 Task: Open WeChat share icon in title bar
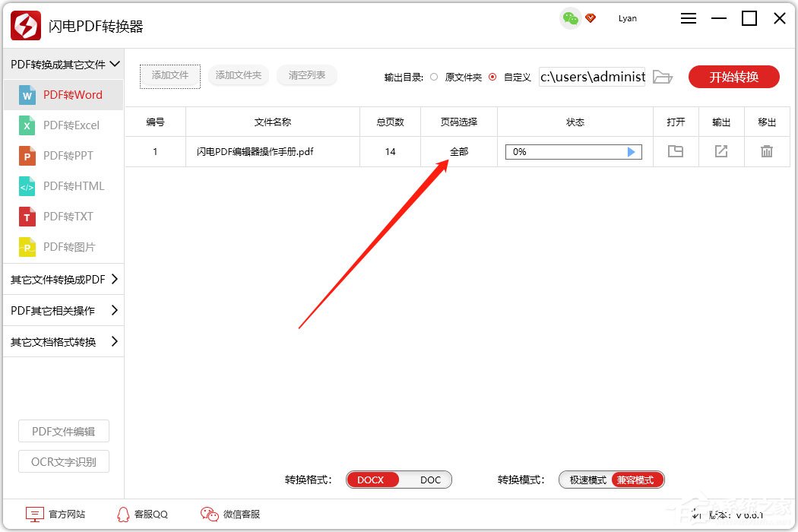coord(570,17)
